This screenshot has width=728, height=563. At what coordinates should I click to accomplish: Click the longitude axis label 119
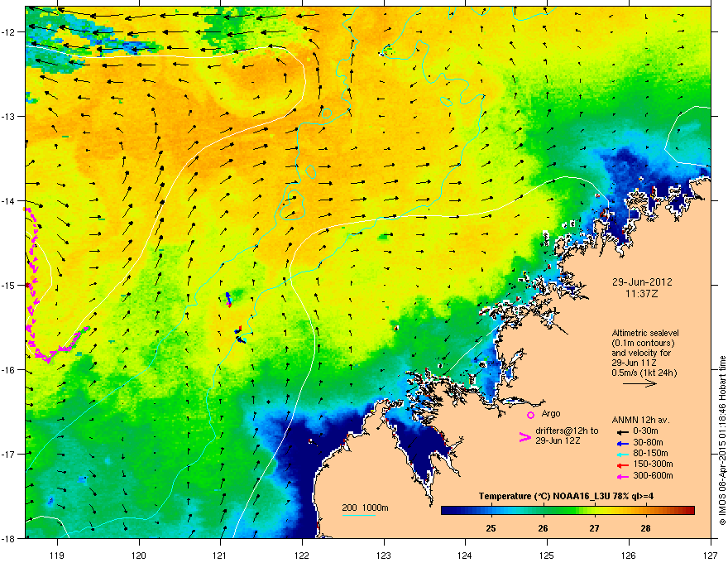click(x=57, y=555)
